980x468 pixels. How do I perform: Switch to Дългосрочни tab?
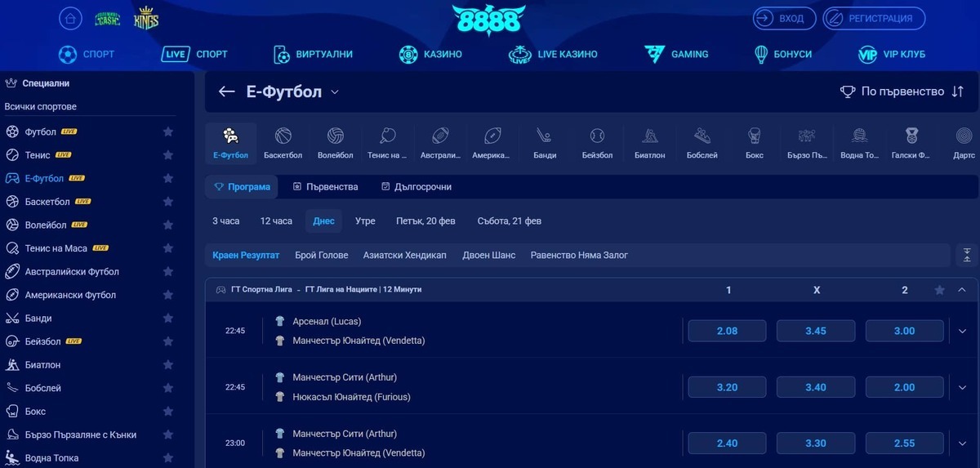click(416, 187)
